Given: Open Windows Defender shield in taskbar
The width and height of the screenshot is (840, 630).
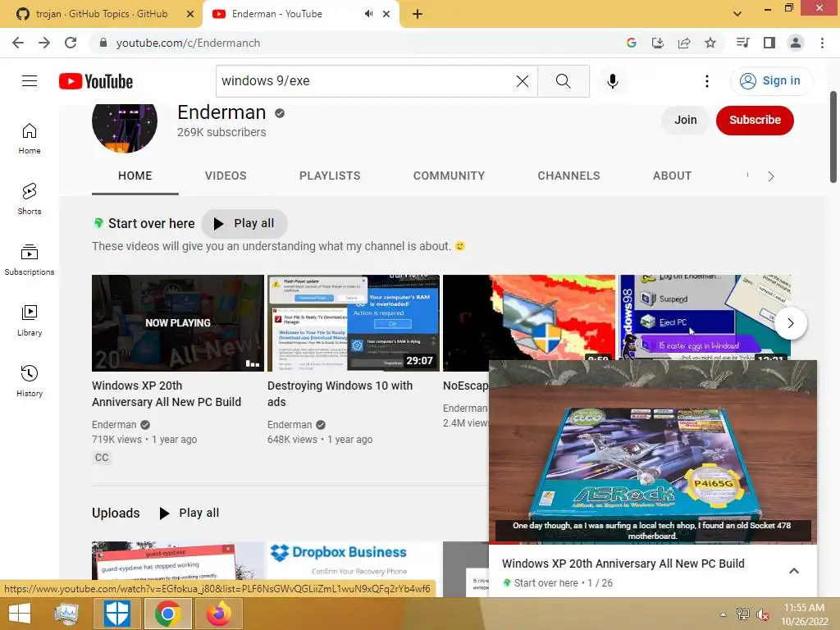Looking at the screenshot, I should [x=116, y=614].
